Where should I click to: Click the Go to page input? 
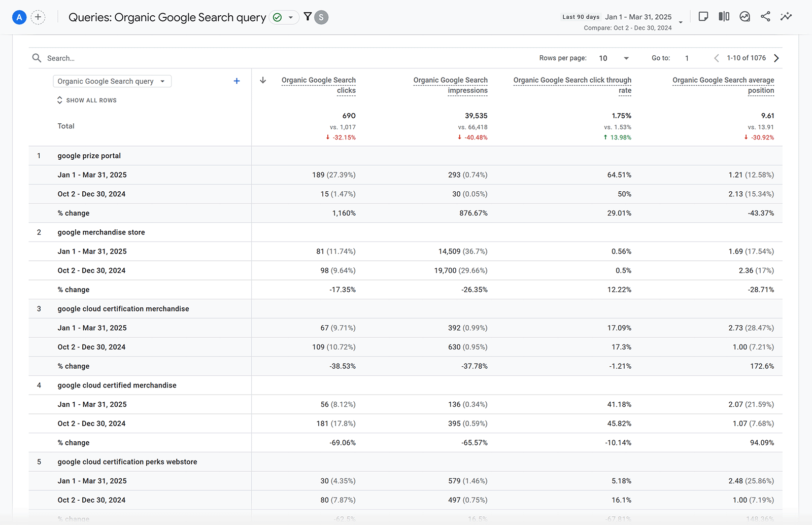coord(687,58)
